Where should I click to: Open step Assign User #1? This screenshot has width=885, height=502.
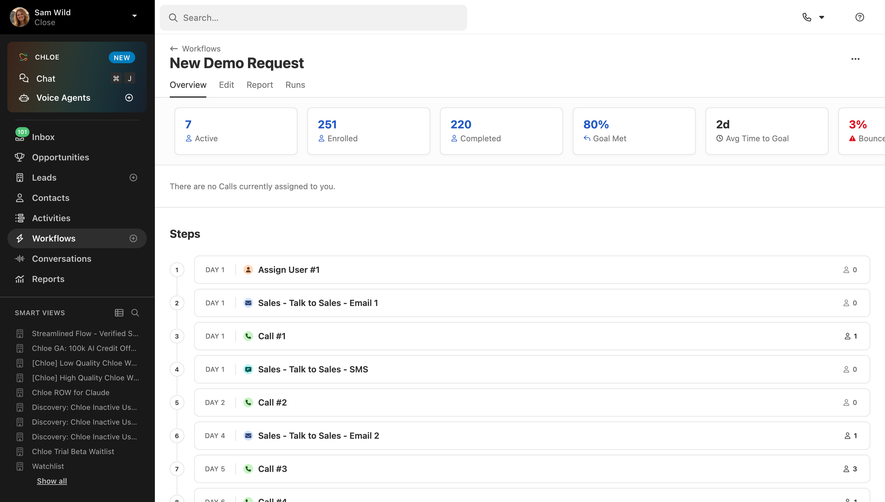pyautogui.click(x=532, y=270)
